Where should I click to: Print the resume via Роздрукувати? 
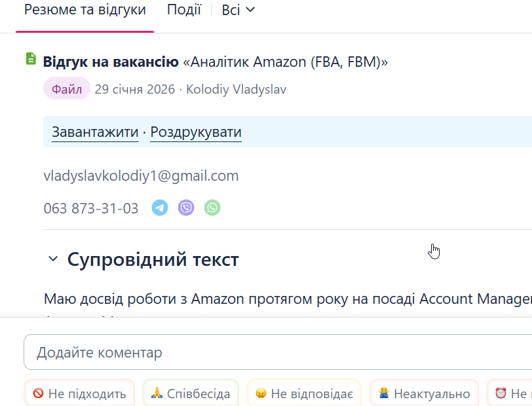[196, 132]
